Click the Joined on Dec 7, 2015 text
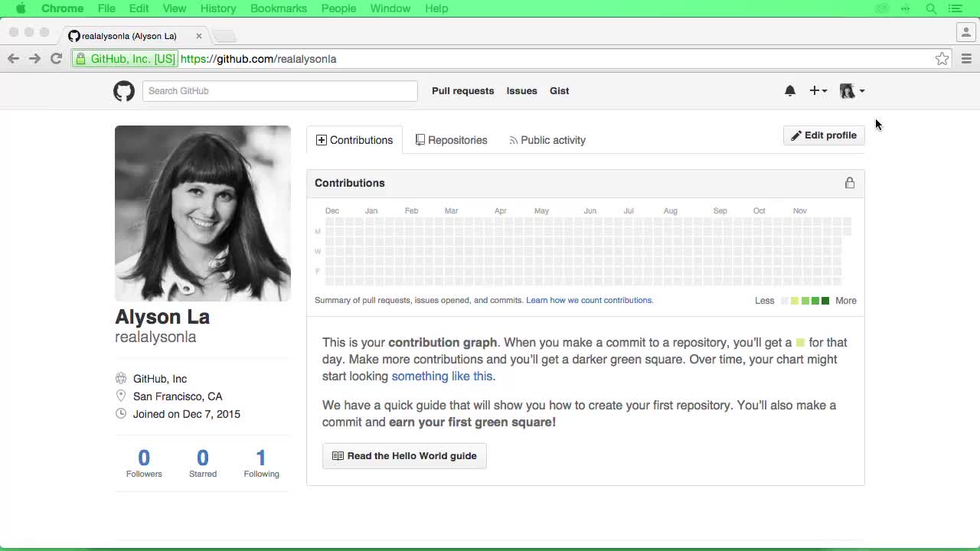 187,414
